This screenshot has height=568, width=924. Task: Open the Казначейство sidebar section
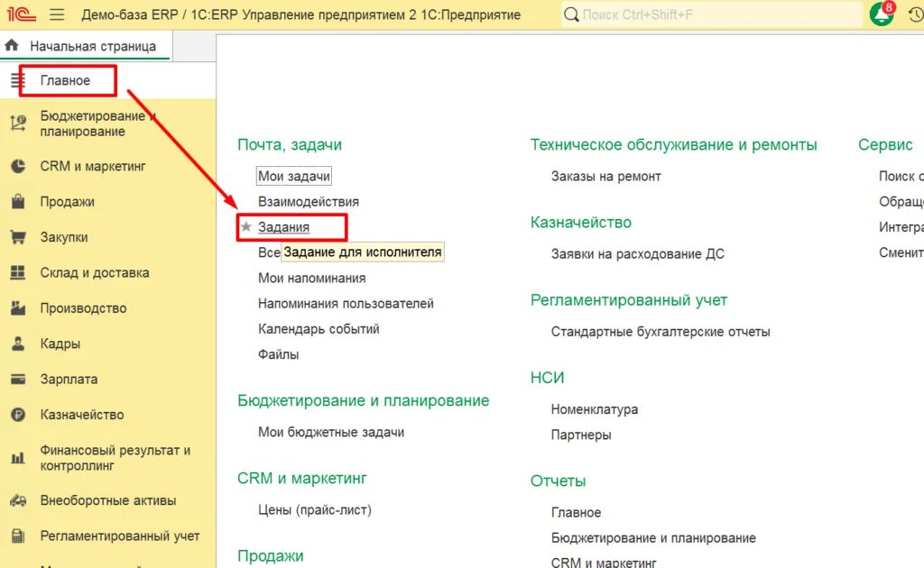point(82,415)
